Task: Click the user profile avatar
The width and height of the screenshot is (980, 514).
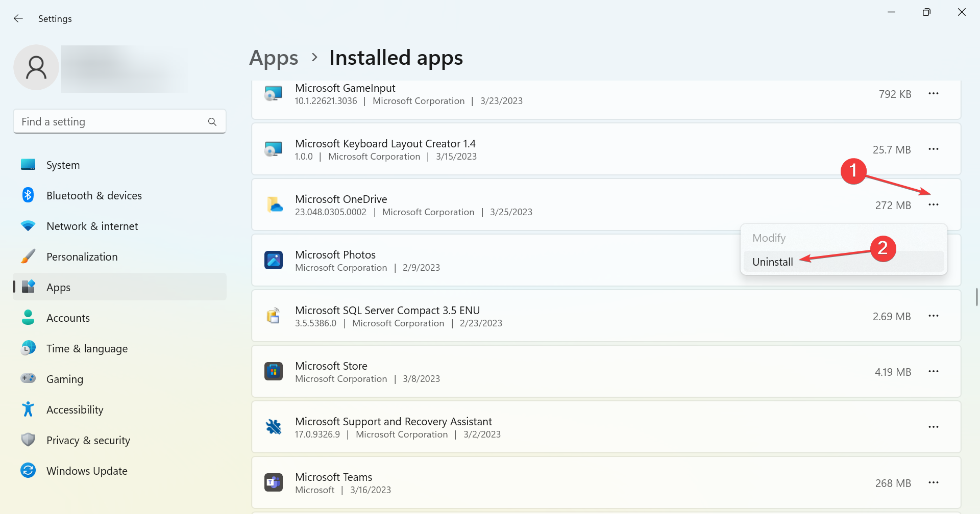Action: tap(36, 67)
